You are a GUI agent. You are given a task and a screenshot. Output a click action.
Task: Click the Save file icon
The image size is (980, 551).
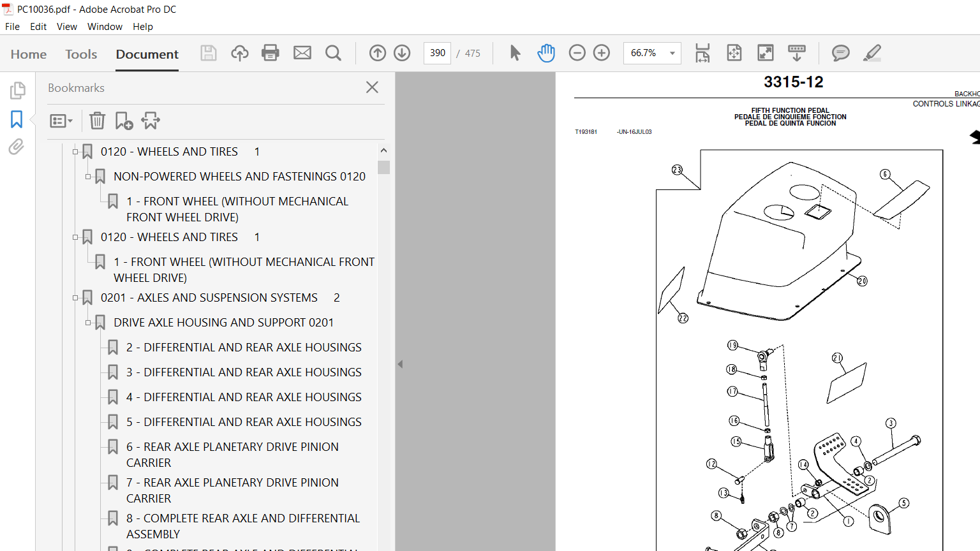pos(209,53)
